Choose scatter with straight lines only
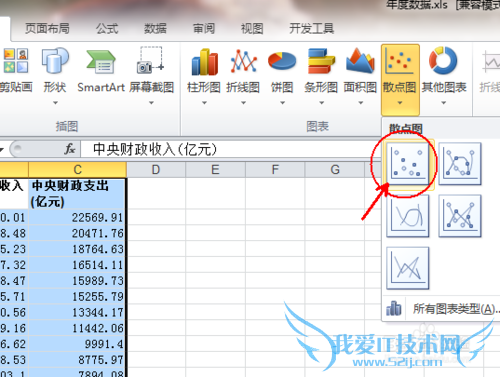Viewport: 500px width, 377px height. (x=408, y=268)
